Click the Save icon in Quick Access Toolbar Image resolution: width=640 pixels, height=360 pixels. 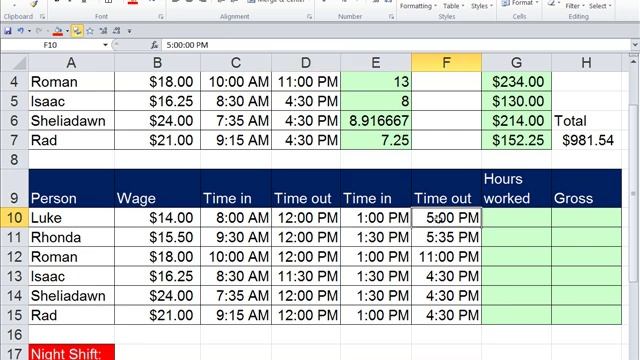pos(8,31)
